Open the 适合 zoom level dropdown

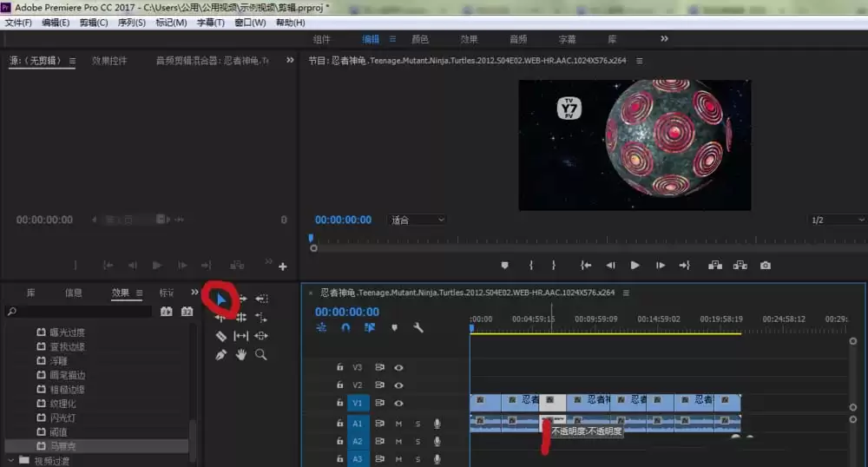coord(417,220)
